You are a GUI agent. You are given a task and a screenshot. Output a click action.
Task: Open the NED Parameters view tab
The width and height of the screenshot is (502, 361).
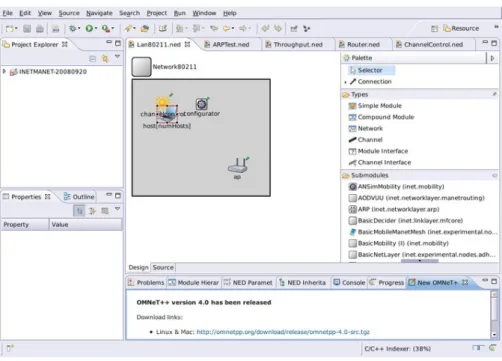pos(248,283)
